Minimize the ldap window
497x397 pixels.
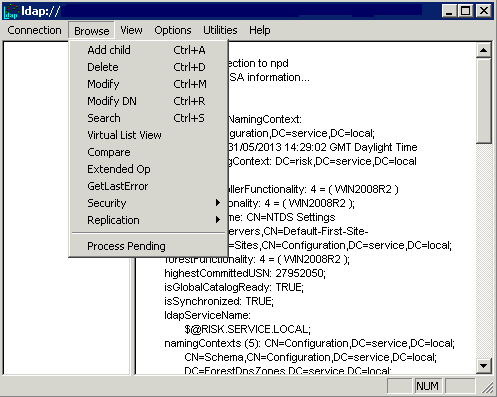[x=449, y=11]
